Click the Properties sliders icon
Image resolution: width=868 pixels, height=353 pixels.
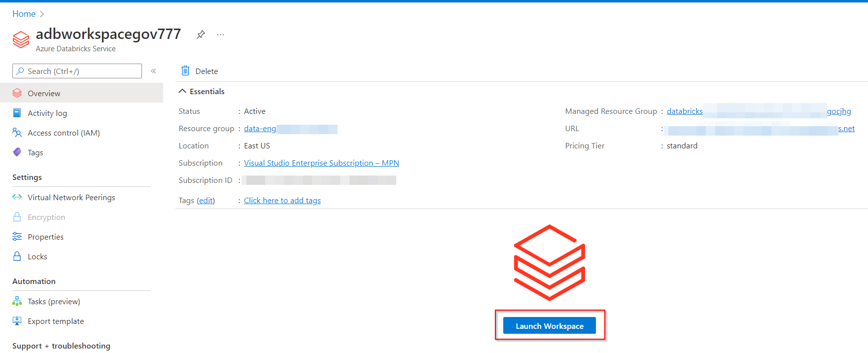pyautogui.click(x=17, y=236)
